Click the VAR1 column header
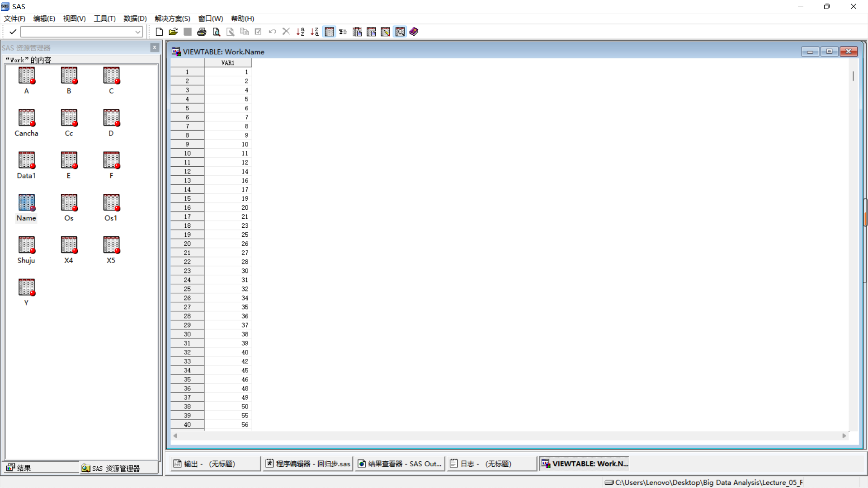Screen dimensions: 868x488 pos(228,63)
